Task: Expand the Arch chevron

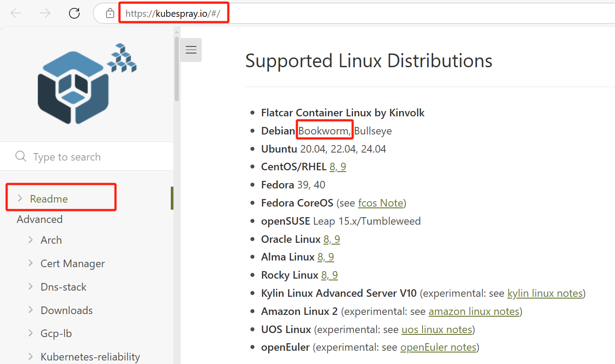Action: point(31,240)
